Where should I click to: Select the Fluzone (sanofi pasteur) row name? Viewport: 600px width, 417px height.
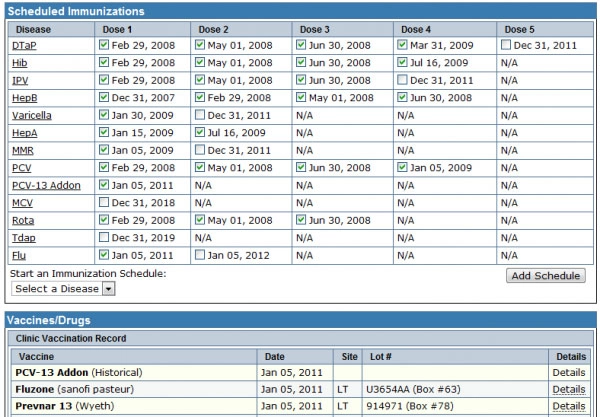point(75,389)
